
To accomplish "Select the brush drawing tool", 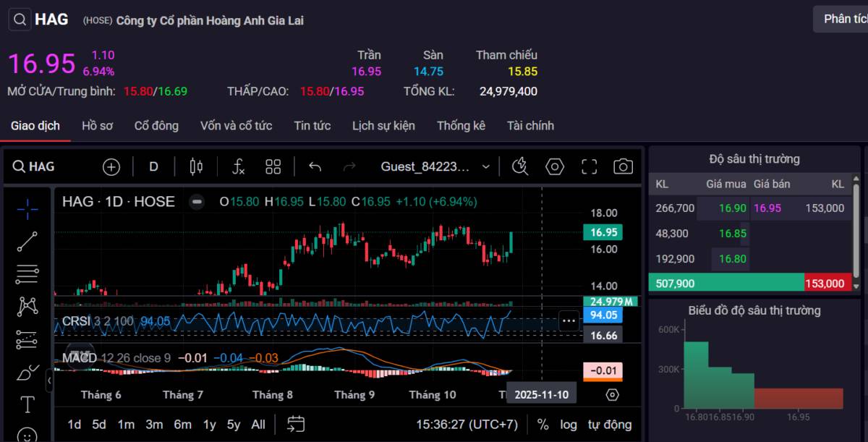I will 27,373.
